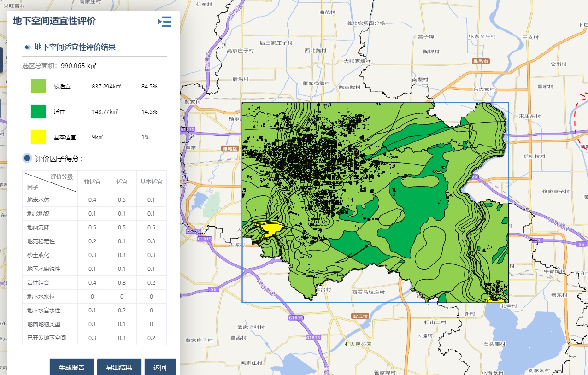Select the 昌邑市 city marker on the map
Viewport: 588px width, 375px height.
click(x=481, y=61)
